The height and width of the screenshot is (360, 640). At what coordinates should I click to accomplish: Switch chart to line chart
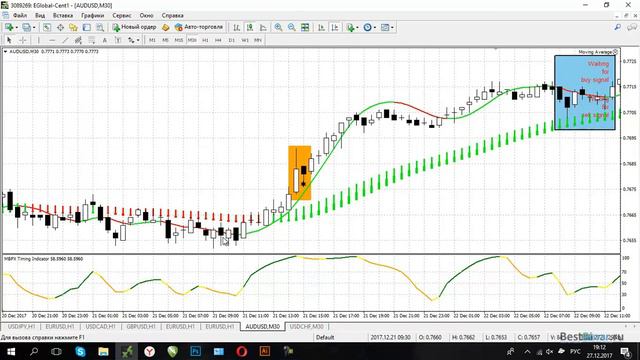[263, 27]
